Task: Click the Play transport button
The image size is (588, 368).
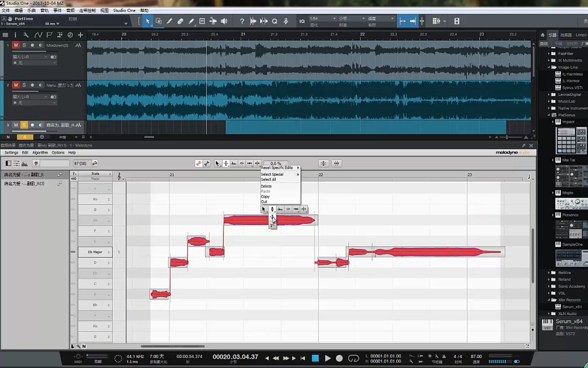Action: 328,358
